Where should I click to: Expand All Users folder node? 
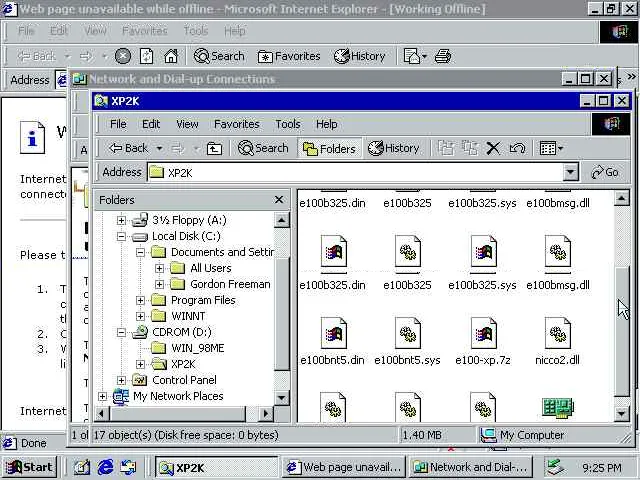[x=159, y=268]
